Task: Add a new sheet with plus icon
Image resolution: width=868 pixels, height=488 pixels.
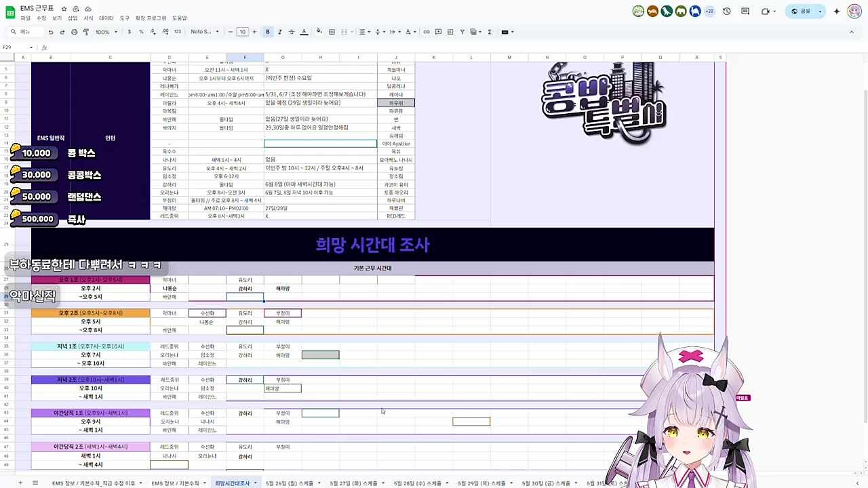Action: 20,483
